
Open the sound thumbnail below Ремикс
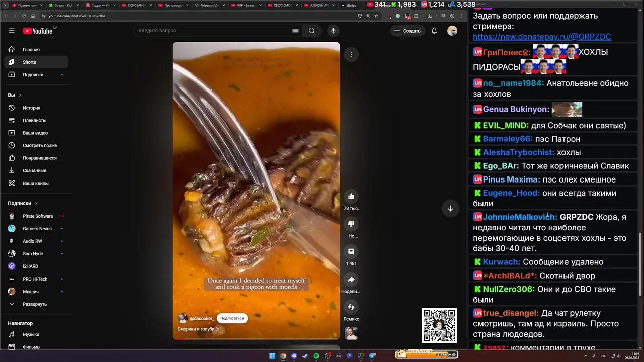pyautogui.click(x=351, y=333)
